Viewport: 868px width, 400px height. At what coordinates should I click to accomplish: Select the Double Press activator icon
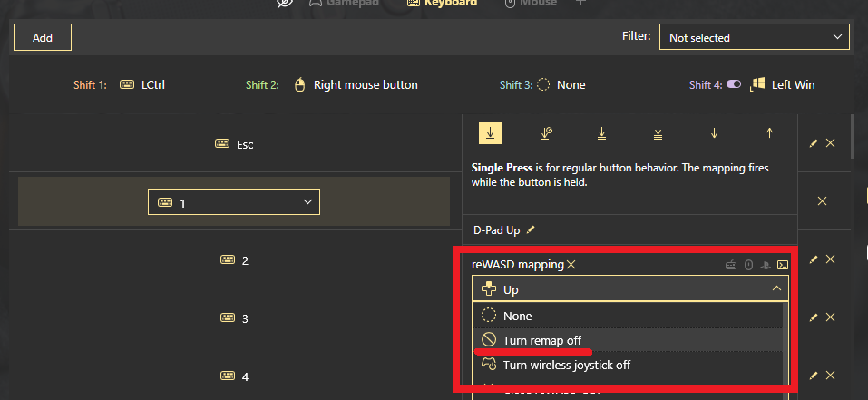click(x=601, y=132)
